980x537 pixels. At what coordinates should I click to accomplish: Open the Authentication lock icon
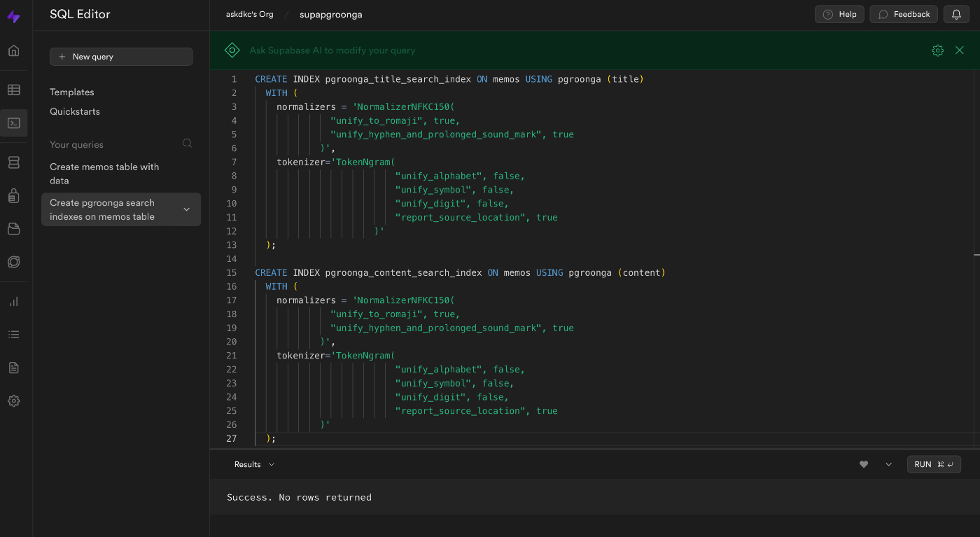tap(14, 195)
